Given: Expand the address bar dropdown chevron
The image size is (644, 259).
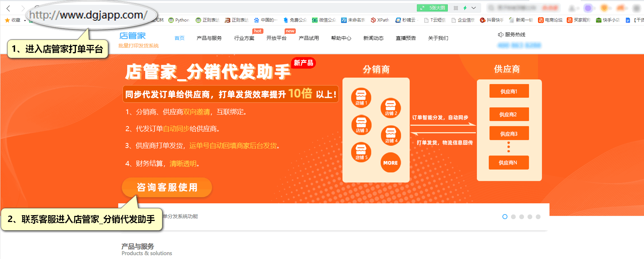Looking at the screenshot, I should [474, 8].
